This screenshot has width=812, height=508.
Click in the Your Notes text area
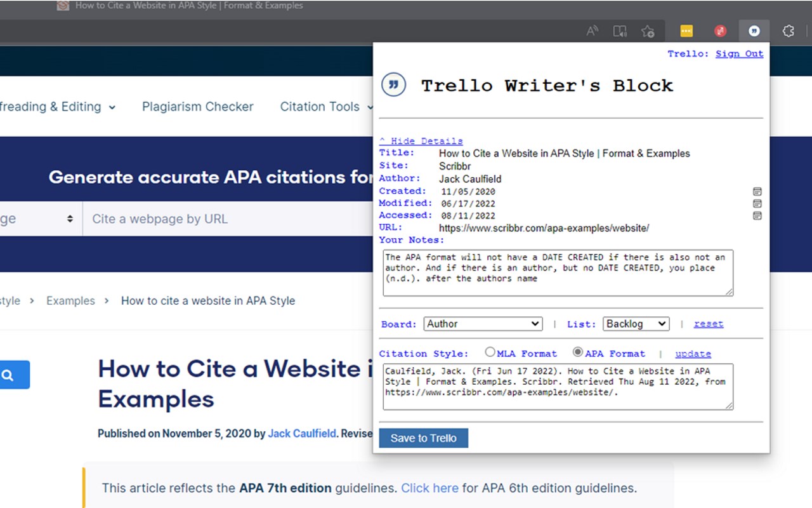pos(558,273)
